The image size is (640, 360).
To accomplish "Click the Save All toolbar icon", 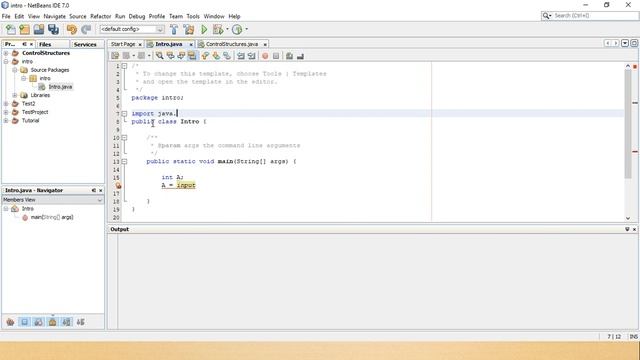I will click(x=53, y=29).
